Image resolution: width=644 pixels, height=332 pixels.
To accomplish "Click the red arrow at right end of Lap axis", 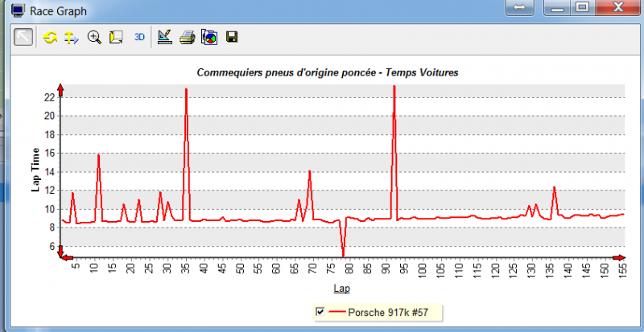I will pos(620,257).
